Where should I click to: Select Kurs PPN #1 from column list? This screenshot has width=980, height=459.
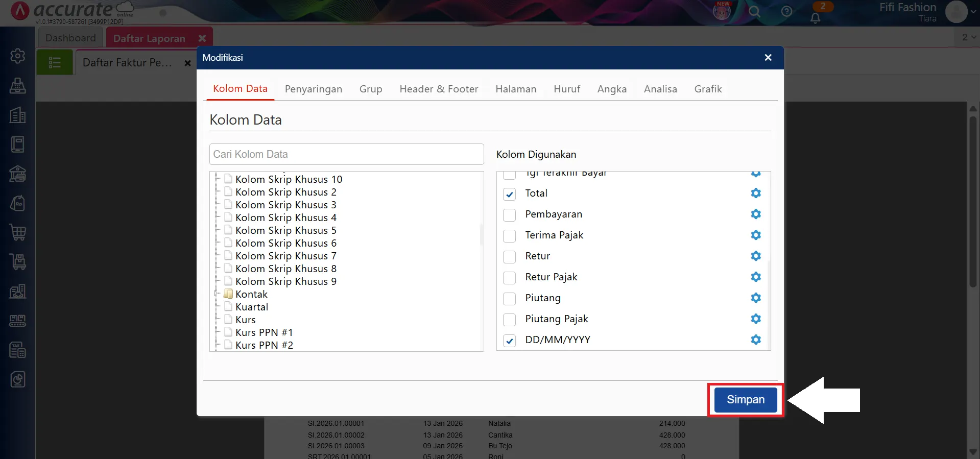tap(264, 332)
